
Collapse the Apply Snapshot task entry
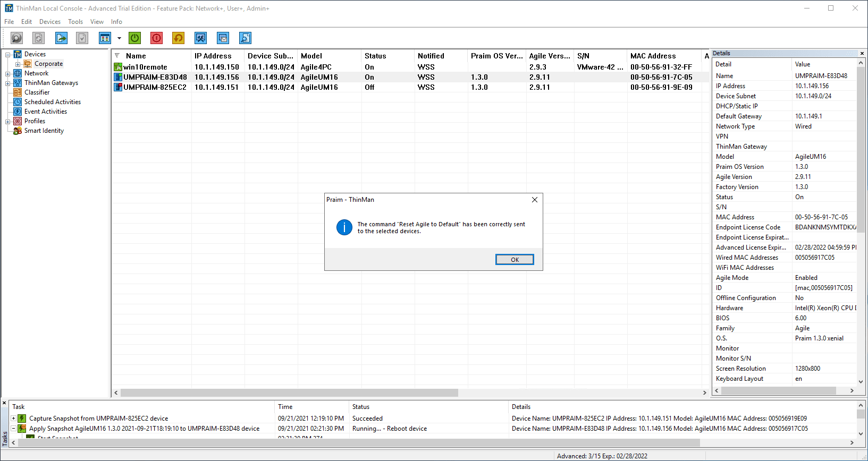pyautogui.click(x=13, y=429)
